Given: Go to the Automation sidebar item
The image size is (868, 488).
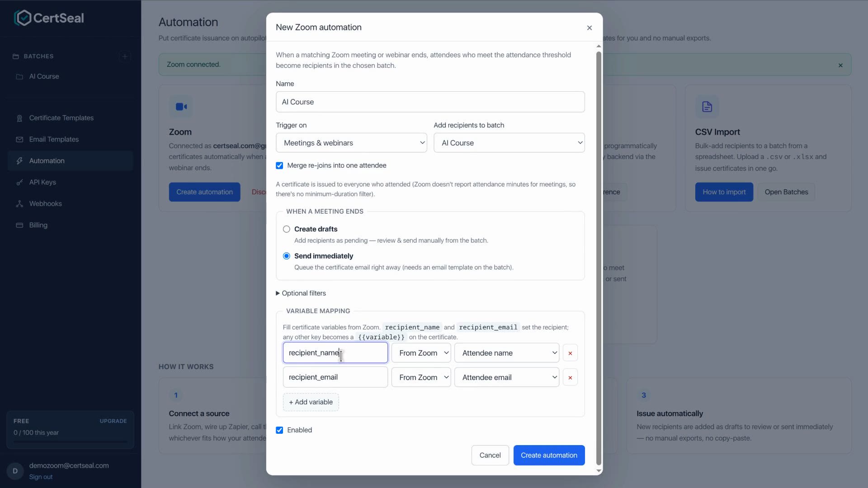Looking at the screenshot, I should [x=70, y=161].
